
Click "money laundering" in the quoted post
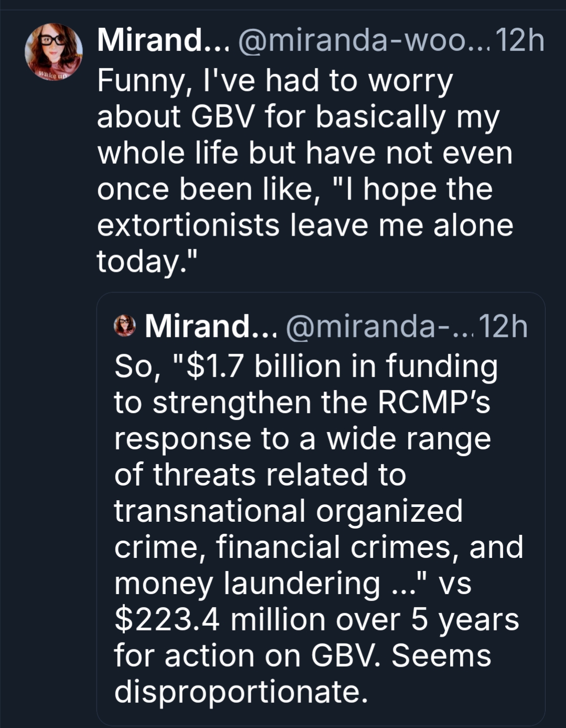click(x=247, y=583)
